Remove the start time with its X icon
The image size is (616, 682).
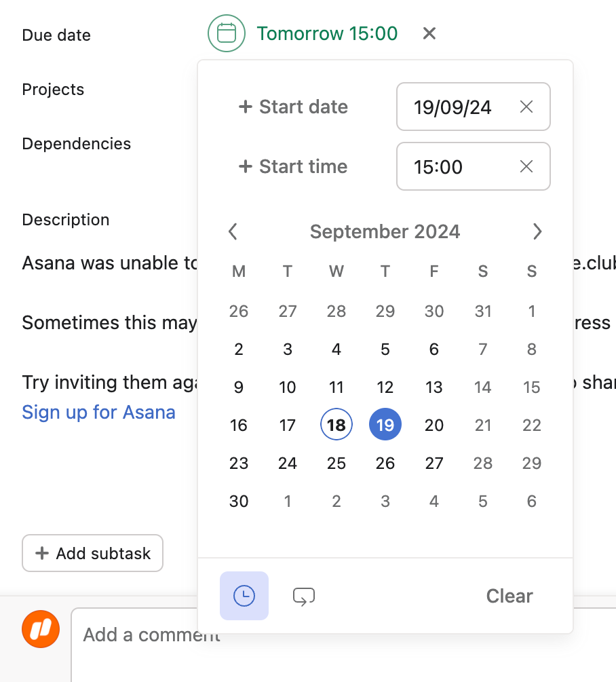tap(526, 166)
